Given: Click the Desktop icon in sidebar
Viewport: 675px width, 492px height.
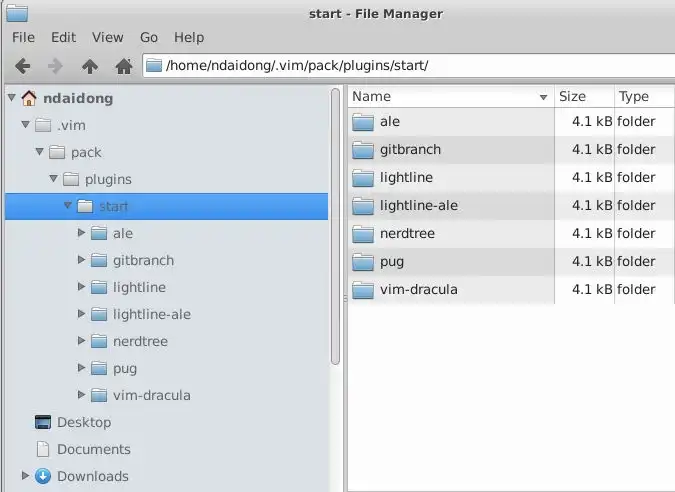Looking at the screenshot, I should tap(42, 422).
